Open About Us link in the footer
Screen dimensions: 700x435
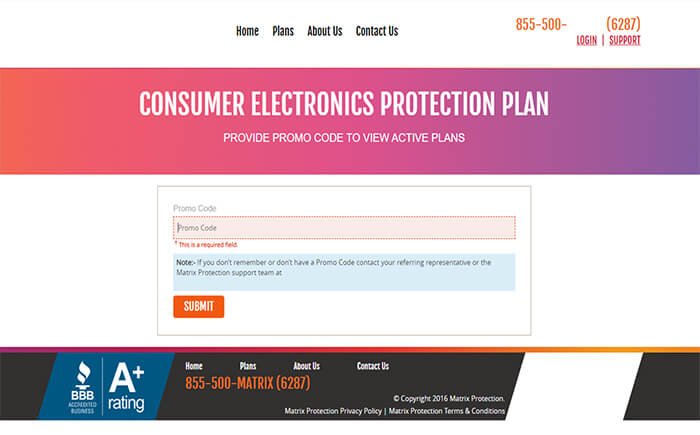pyautogui.click(x=306, y=366)
